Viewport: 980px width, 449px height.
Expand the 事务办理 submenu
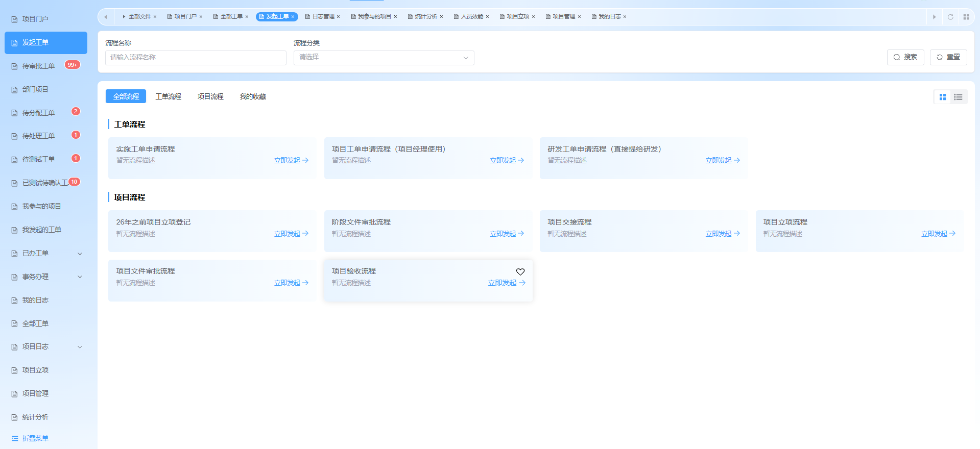[80, 277]
